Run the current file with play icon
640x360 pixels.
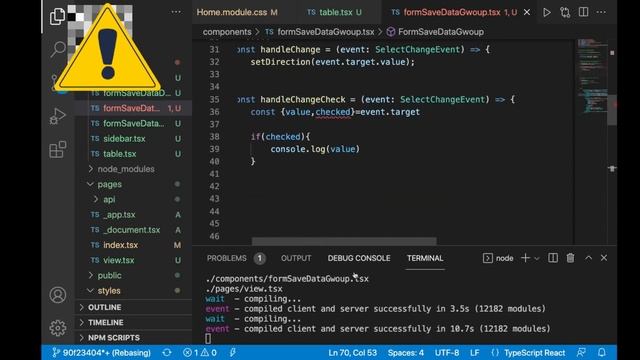(x=547, y=12)
